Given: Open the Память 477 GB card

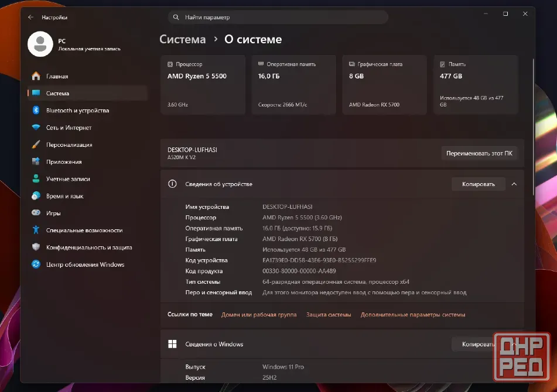Looking at the screenshot, I should pos(476,84).
